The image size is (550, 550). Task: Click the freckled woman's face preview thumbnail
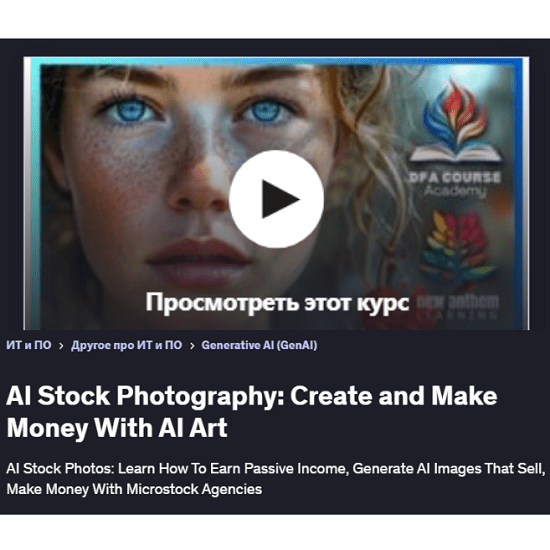pos(276,194)
